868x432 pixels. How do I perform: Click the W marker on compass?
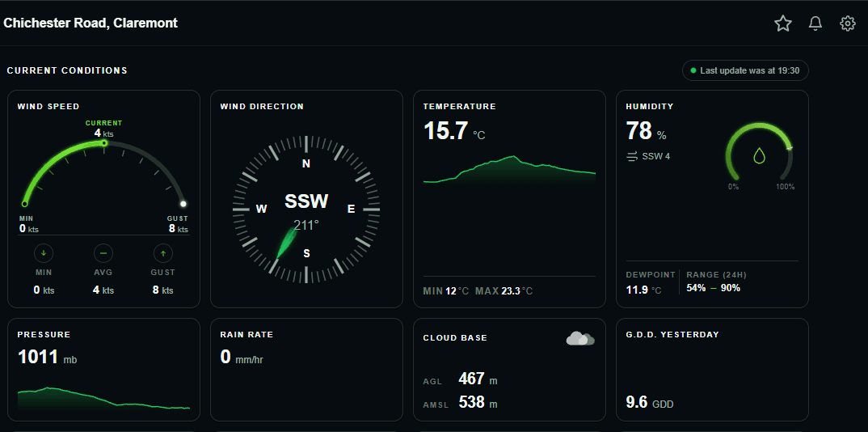pyautogui.click(x=262, y=209)
